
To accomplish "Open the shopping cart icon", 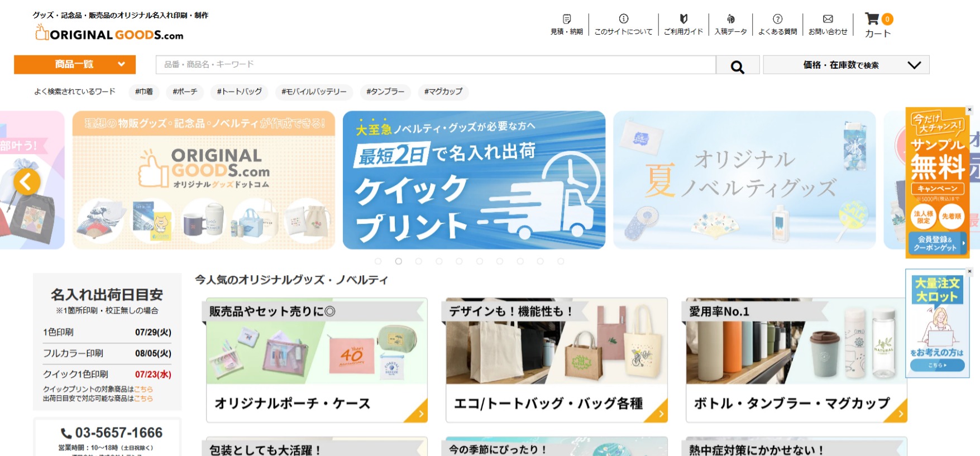I will [872, 20].
